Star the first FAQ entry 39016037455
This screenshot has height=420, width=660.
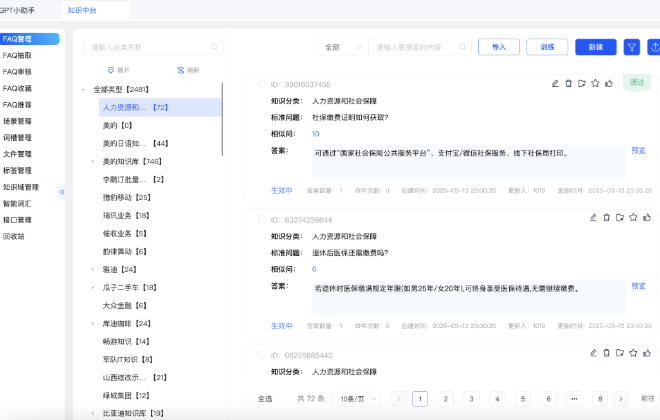point(594,84)
